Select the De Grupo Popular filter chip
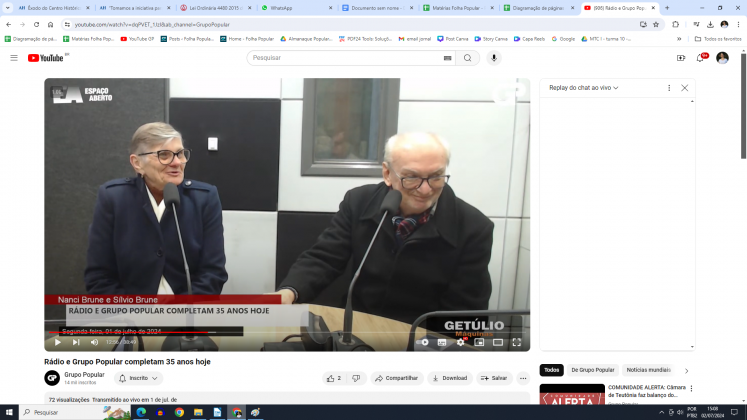This screenshot has height=420, width=747. coord(596,370)
